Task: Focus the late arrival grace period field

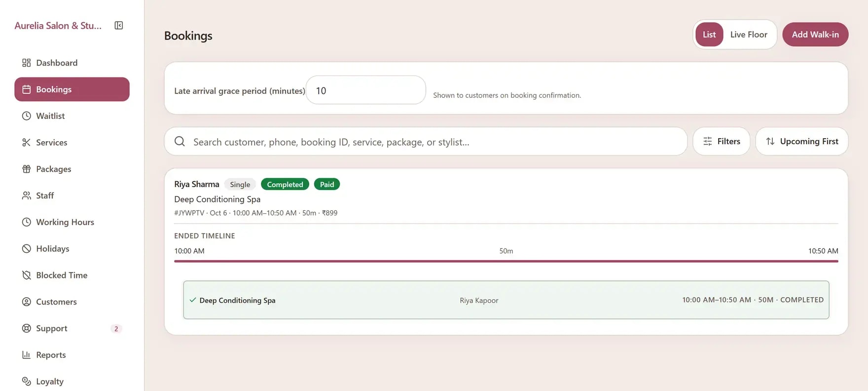Action: (366, 90)
